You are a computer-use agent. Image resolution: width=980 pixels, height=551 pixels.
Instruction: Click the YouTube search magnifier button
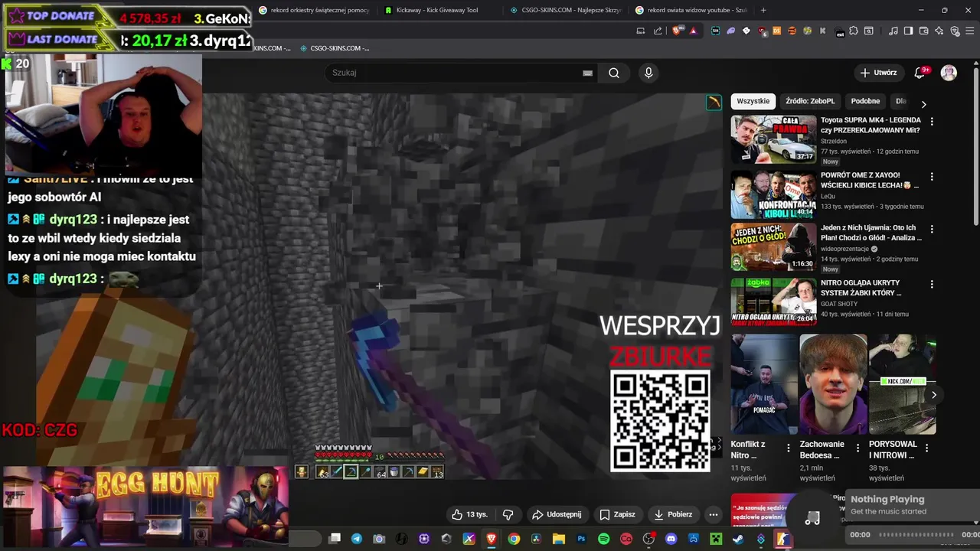[x=614, y=73]
